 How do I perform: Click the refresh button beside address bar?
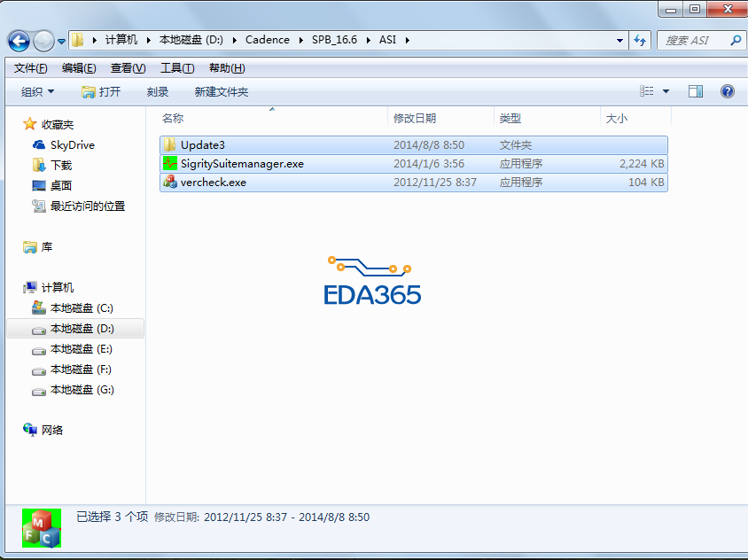coord(640,40)
